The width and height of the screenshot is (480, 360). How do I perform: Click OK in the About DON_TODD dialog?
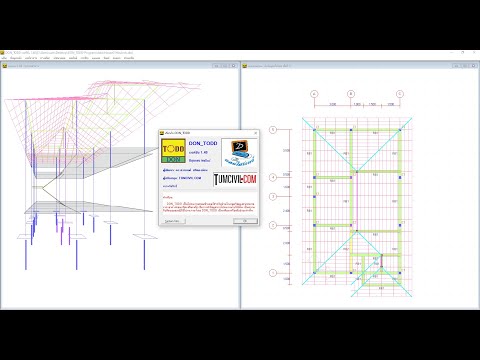[245, 221]
